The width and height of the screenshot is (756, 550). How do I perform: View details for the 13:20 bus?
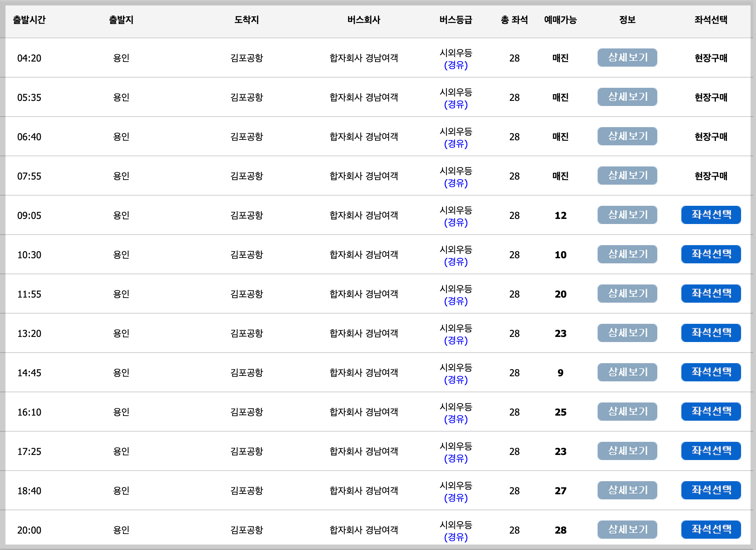[x=627, y=333]
